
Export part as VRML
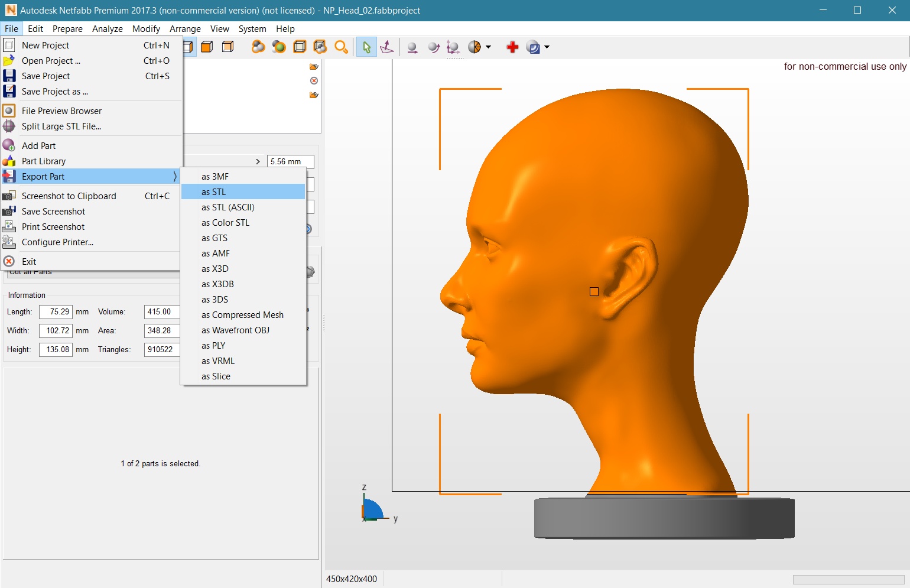(243, 361)
